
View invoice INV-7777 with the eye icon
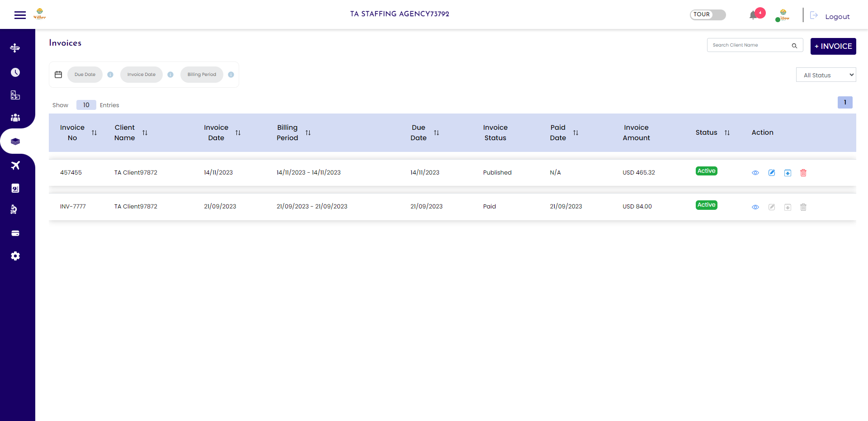pyautogui.click(x=755, y=207)
